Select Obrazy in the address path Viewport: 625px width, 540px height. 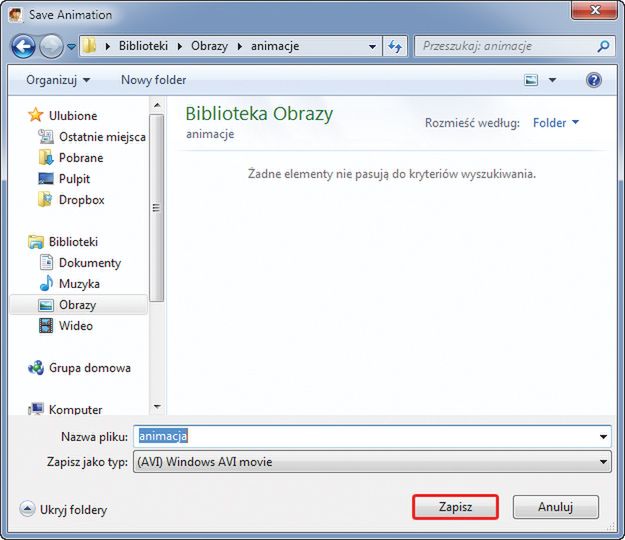[209, 46]
